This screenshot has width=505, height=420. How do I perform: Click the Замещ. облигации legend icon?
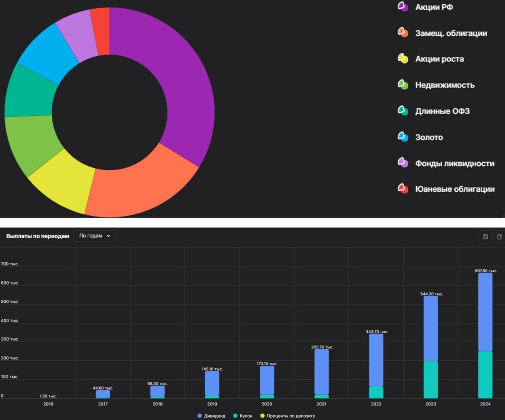tap(403, 33)
